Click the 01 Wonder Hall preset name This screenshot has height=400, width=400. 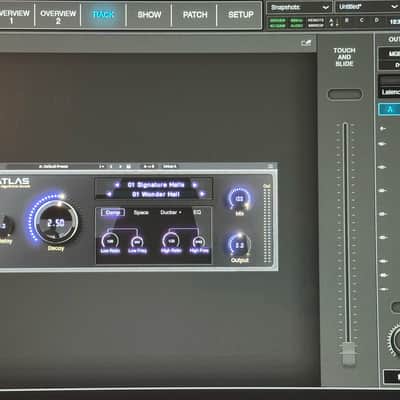[156, 194]
